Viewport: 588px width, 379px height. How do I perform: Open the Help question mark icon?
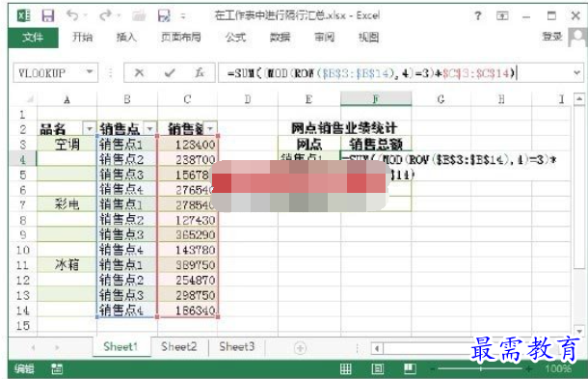tap(478, 15)
